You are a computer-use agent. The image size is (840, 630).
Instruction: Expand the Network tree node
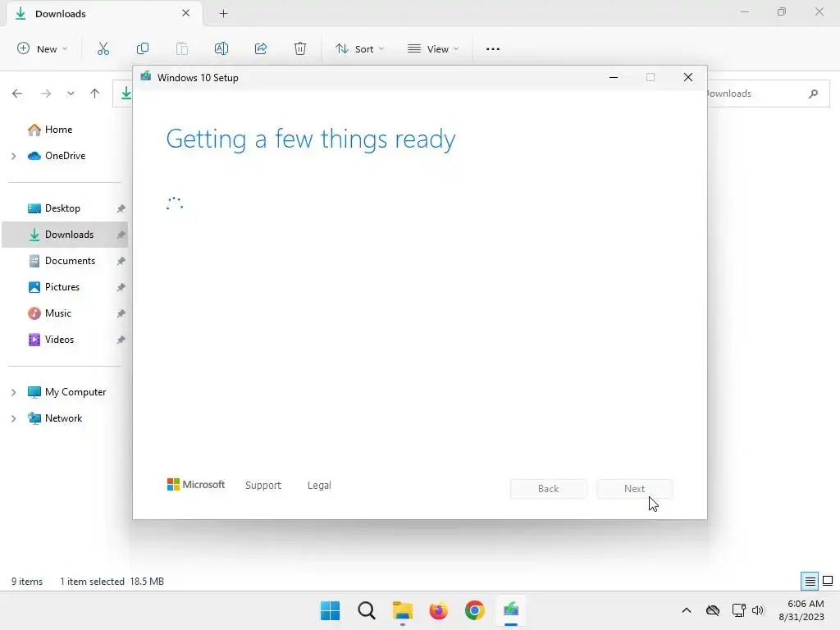[x=14, y=418]
